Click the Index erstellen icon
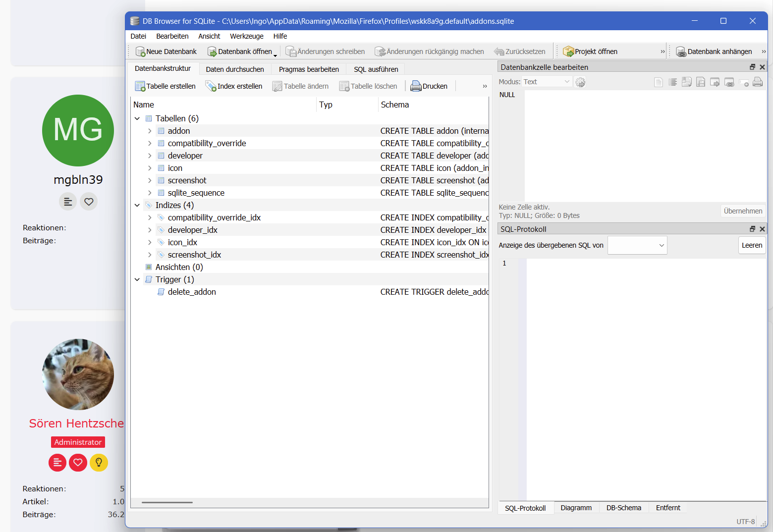 (211, 86)
